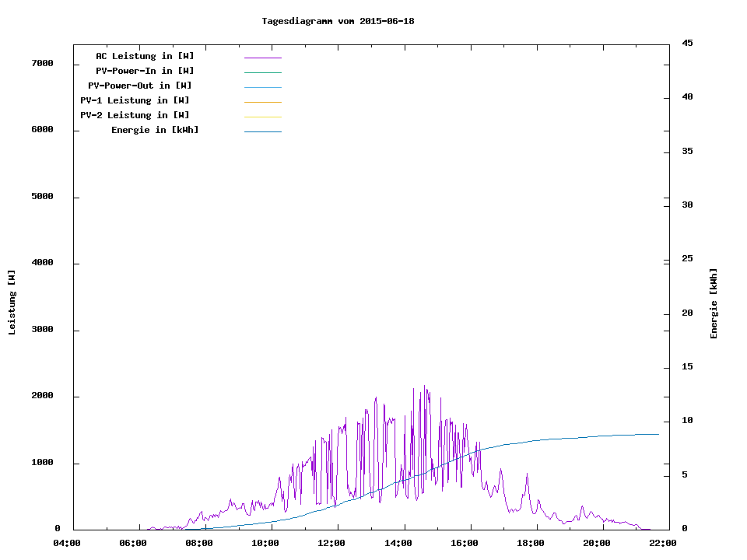Pick the 18:00 tick label on the x-axis
This screenshot has height=560, width=747.
pyautogui.click(x=531, y=543)
